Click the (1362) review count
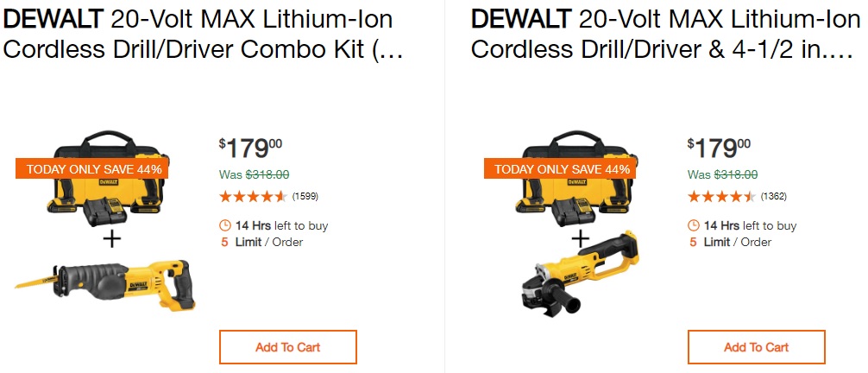The image size is (868, 373). pos(774,197)
